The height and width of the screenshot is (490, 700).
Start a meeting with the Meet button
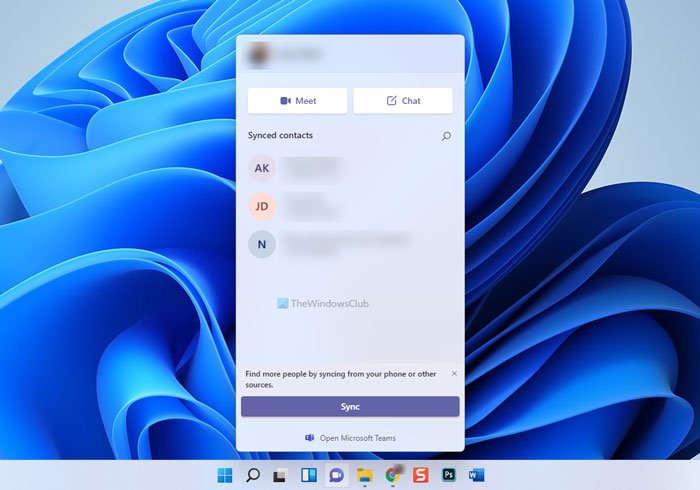(x=297, y=101)
